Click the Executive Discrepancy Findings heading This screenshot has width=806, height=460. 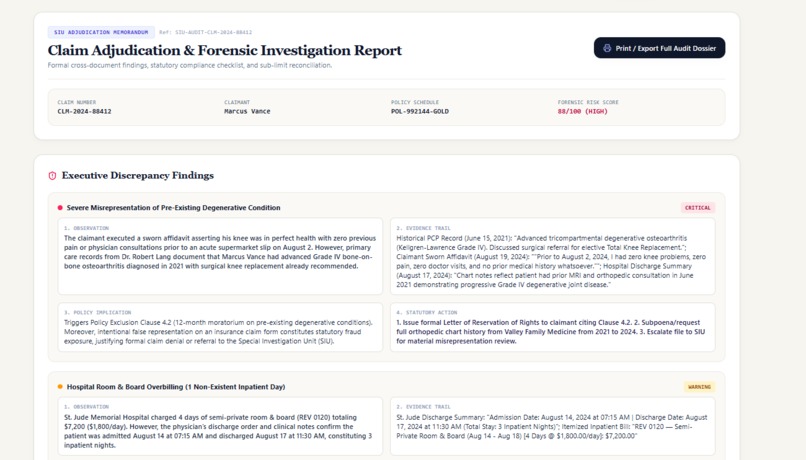coord(138,175)
